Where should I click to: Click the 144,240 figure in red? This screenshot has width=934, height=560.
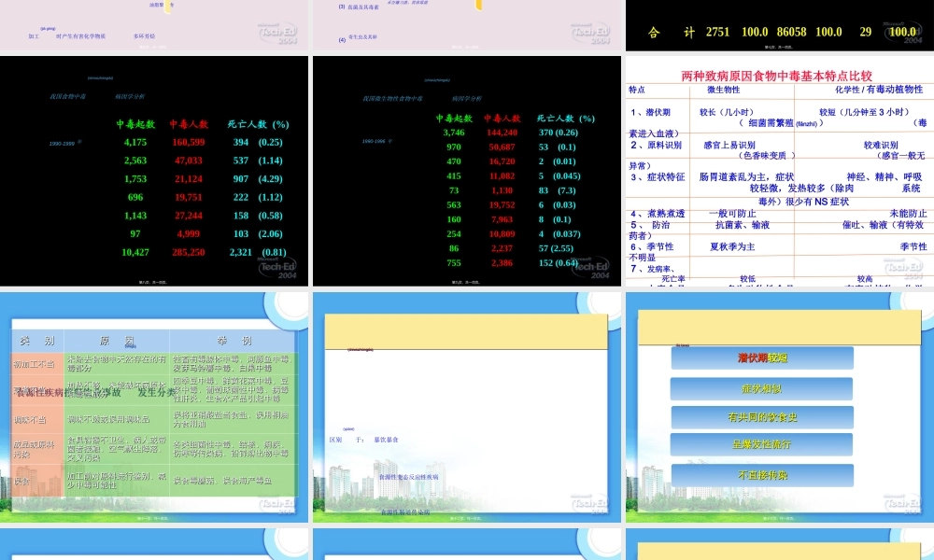tap(502, 133)
